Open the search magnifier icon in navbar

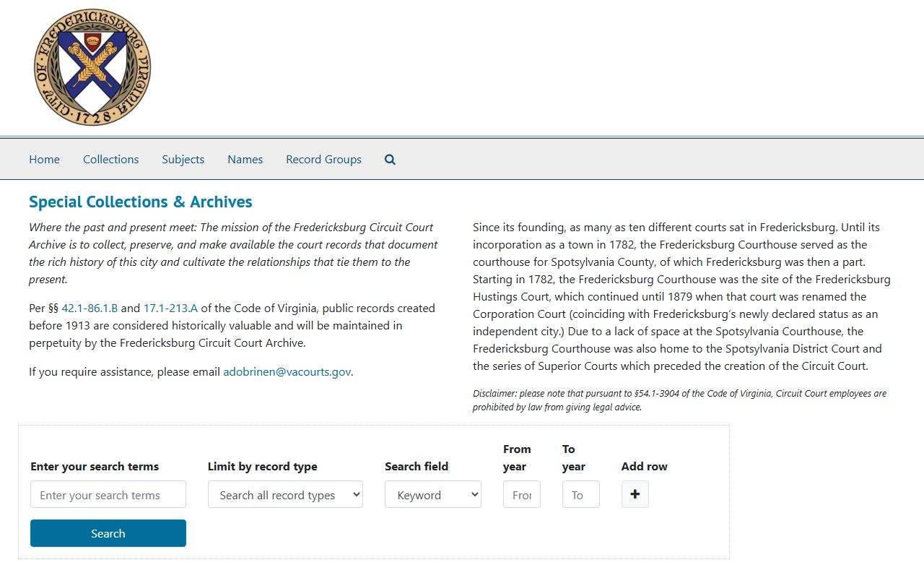click(x=390, y=160)
